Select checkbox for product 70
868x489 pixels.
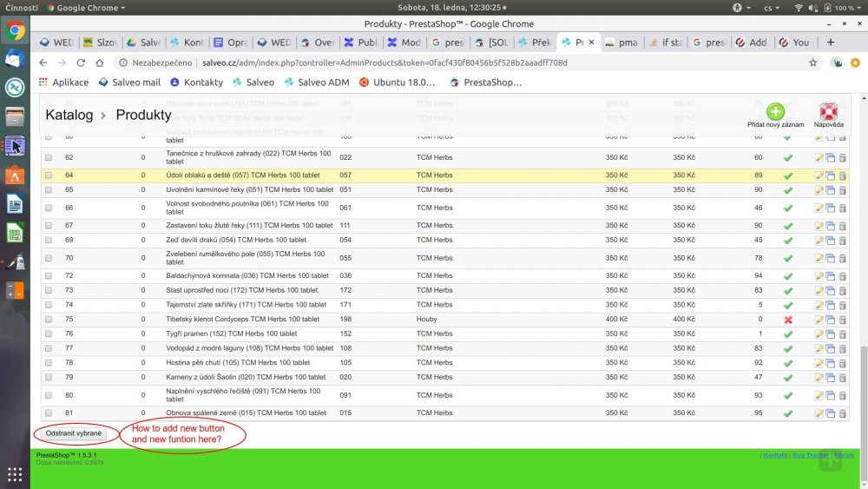point(49,258)
